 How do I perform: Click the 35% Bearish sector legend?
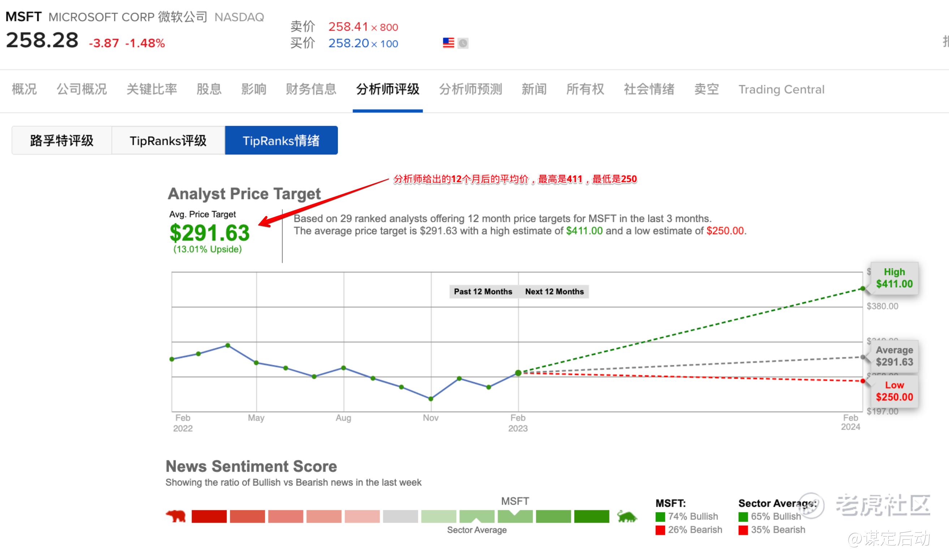[772, 530]
